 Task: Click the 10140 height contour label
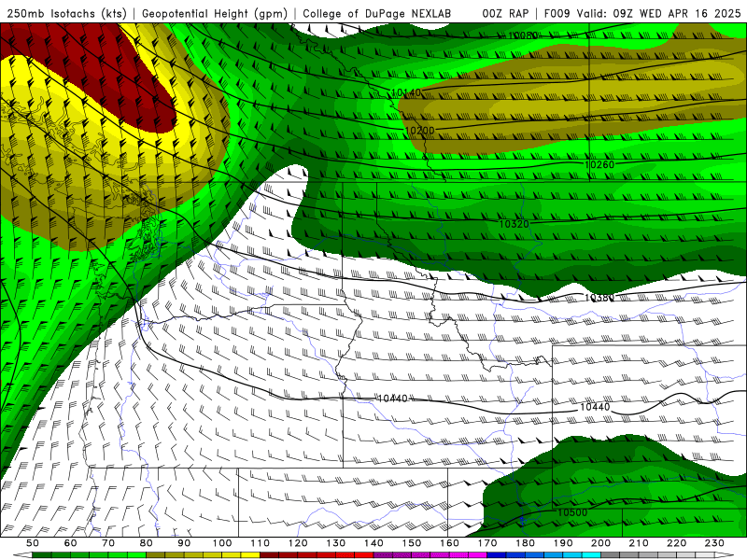[x=406, y=92]
